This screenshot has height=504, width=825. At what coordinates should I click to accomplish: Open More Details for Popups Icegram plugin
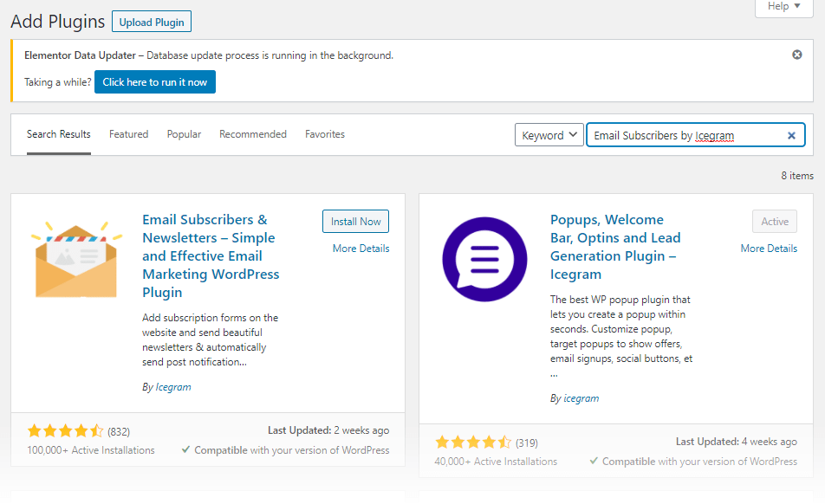point(769,248)
